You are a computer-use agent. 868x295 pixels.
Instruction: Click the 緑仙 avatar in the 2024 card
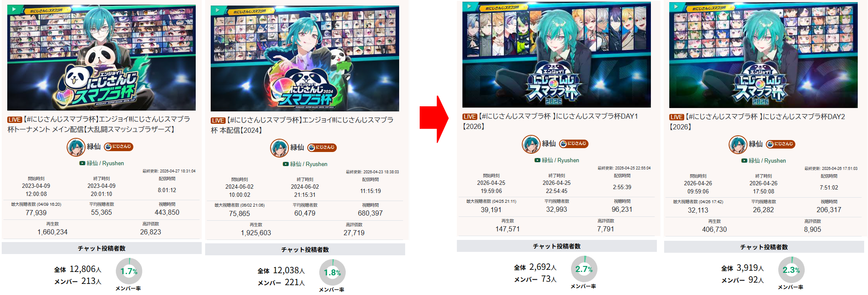280,148
